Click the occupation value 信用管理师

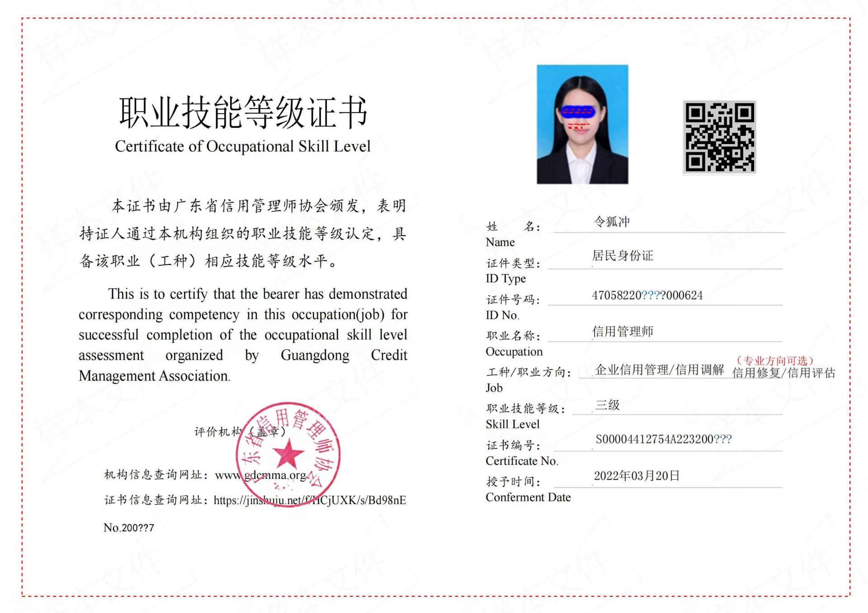tap(623, 332)
